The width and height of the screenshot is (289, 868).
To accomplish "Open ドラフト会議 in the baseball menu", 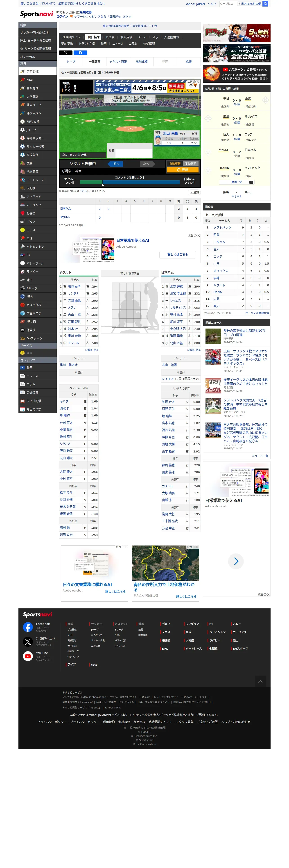I will click(x=87, y=43).
